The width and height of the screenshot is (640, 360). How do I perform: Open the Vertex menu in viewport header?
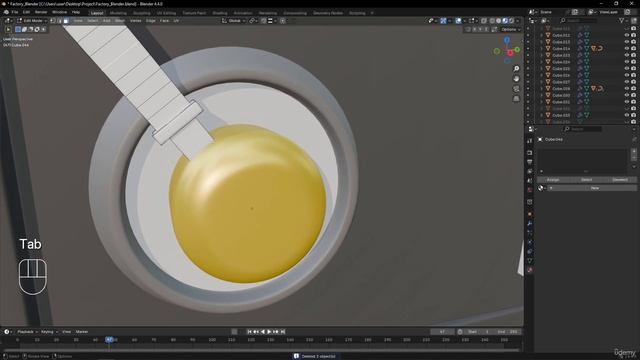click(135, 20)
